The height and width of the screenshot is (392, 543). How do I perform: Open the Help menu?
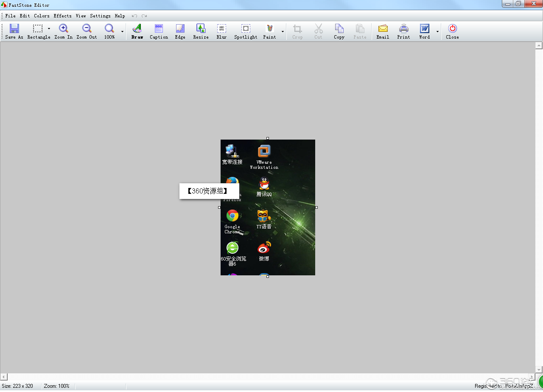click(x=120, y=16)
